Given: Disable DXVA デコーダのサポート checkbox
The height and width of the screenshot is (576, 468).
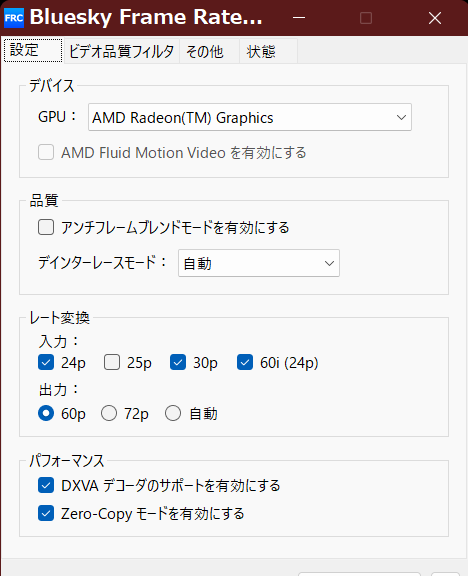Looking at the screenshot, I should pos(46,485).
